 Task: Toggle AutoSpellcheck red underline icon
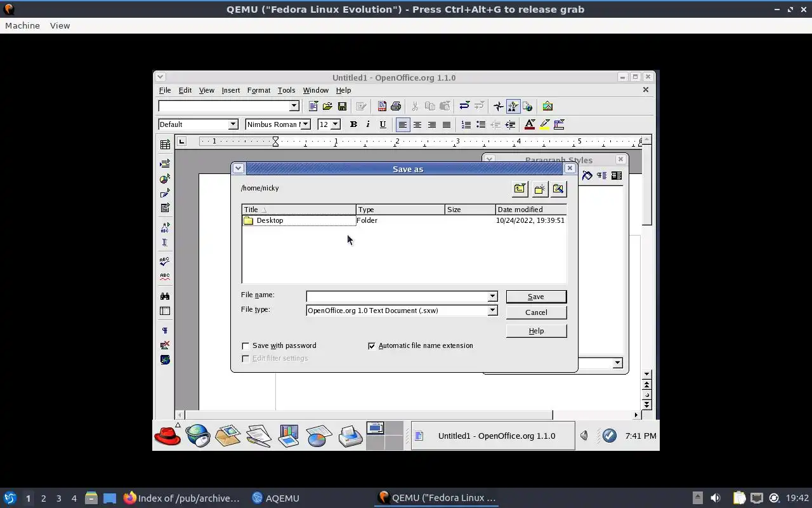[165, 277]
